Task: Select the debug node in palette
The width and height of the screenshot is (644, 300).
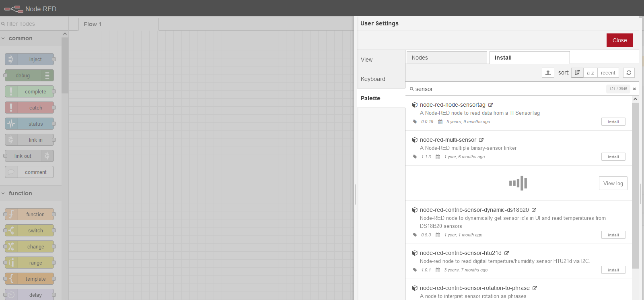Action: pos(29,75)
